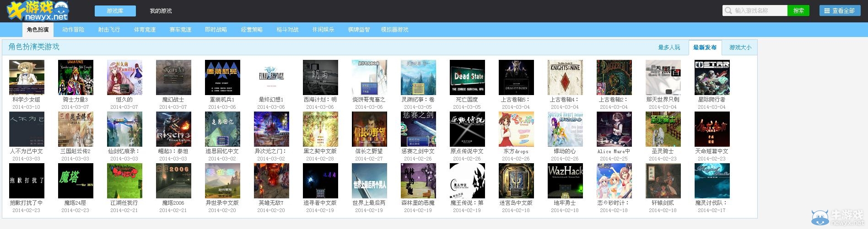Click the 天命短篇中文 title link
The height and width of the screenshot is (229, 868).
point(712,151)
